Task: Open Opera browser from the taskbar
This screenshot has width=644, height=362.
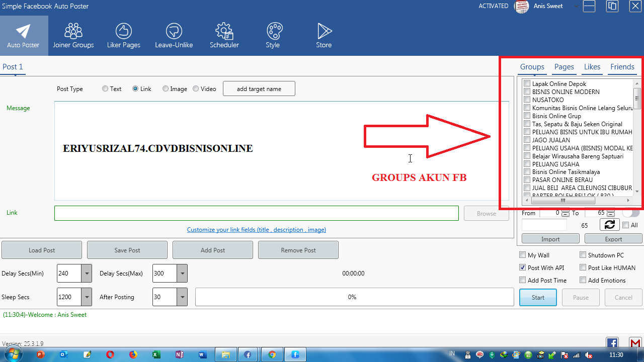Action: [x=110, y=354]
